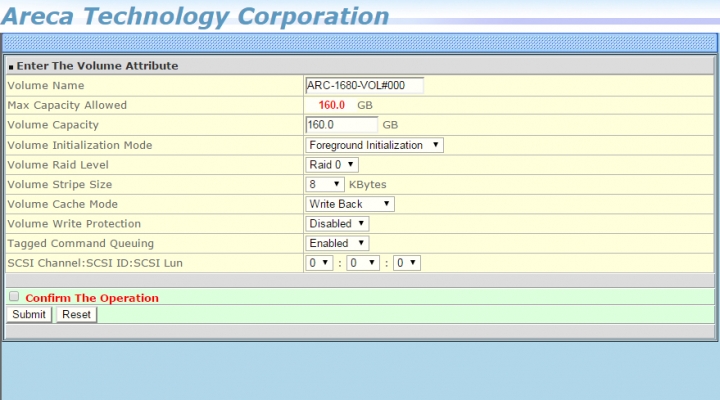Viewport: 720px width, 400px height.
Task: Select the Volume Capacity label
Action: [x=53, y=125]
